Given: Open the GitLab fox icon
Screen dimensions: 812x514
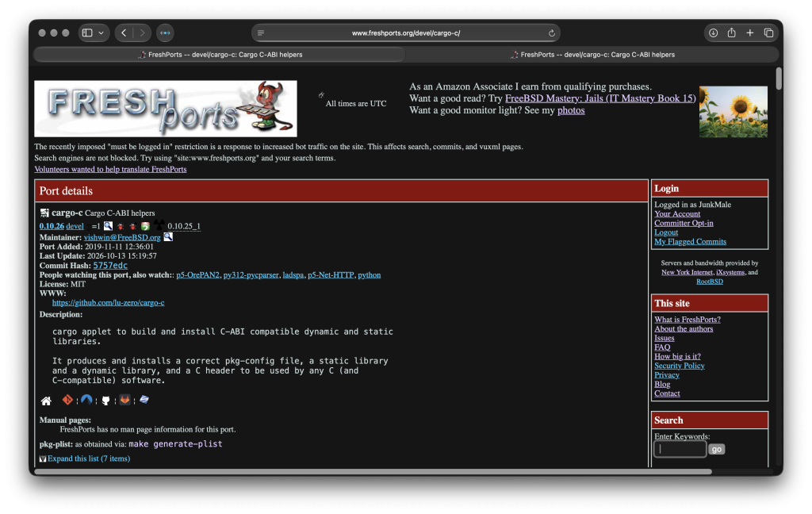Looking at the screenshot, I should [x=124, y=400].
